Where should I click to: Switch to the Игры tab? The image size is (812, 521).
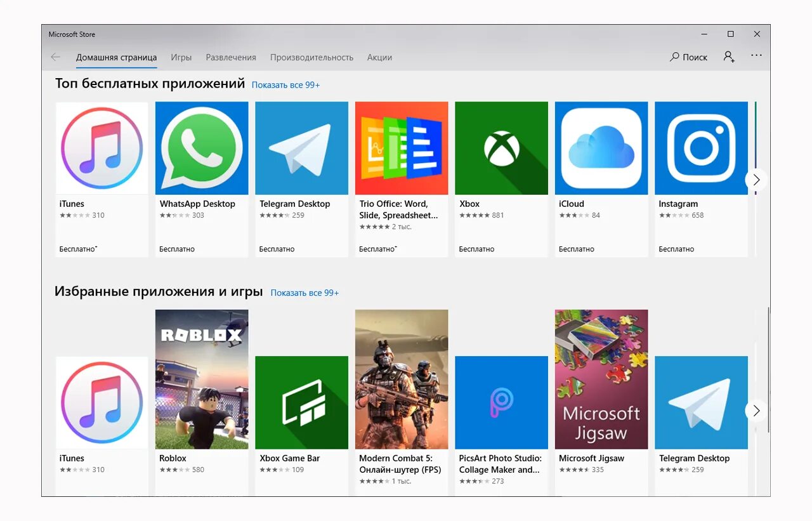coord(181,57)
